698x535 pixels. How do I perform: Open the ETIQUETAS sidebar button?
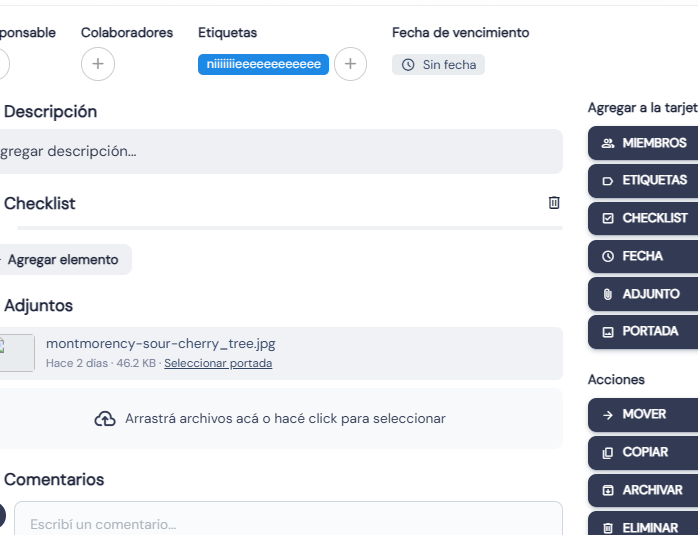point(643,180)
